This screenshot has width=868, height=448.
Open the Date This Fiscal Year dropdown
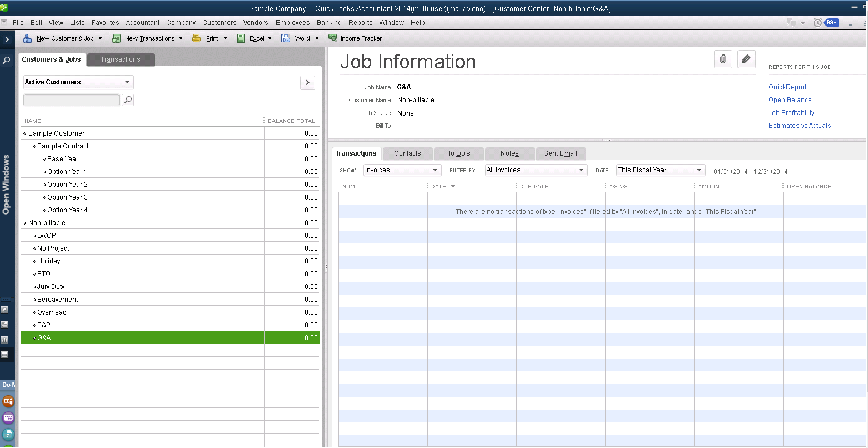[x=661, y=170]
